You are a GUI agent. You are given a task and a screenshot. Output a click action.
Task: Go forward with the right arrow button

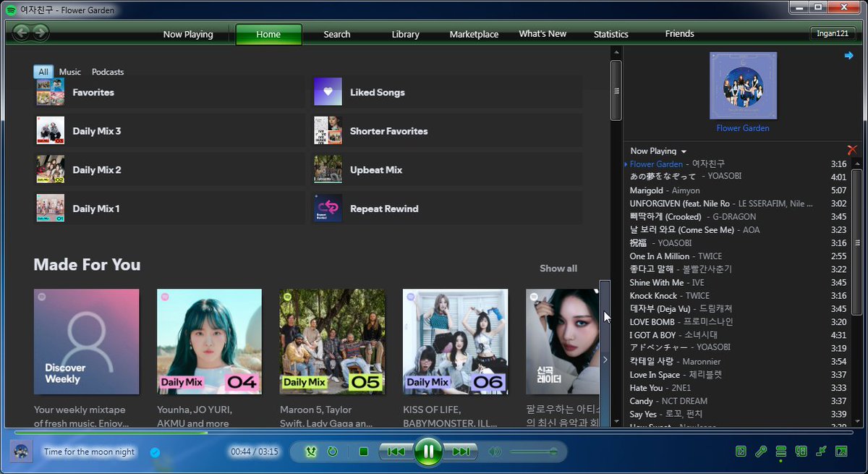coord(41,32)
